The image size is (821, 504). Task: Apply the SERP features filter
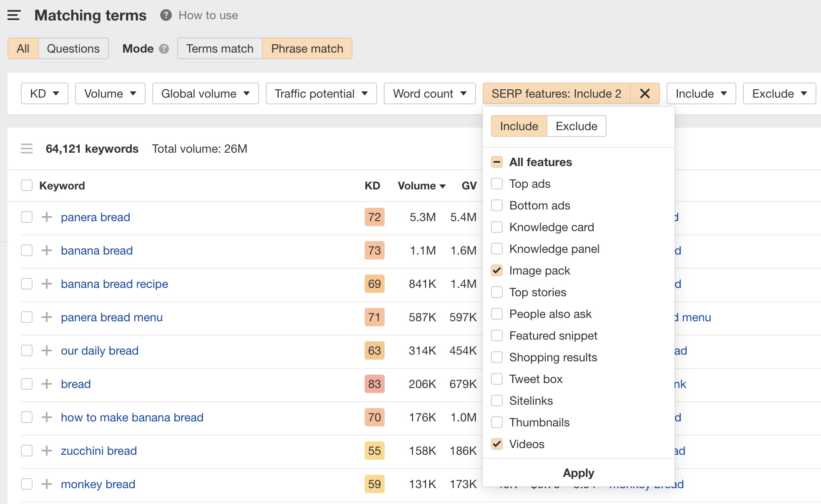click(578, 473)
